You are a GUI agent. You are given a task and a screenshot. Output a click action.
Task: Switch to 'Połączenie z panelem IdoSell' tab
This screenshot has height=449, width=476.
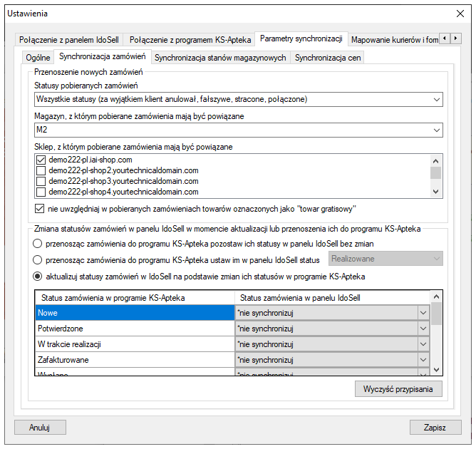68,38
